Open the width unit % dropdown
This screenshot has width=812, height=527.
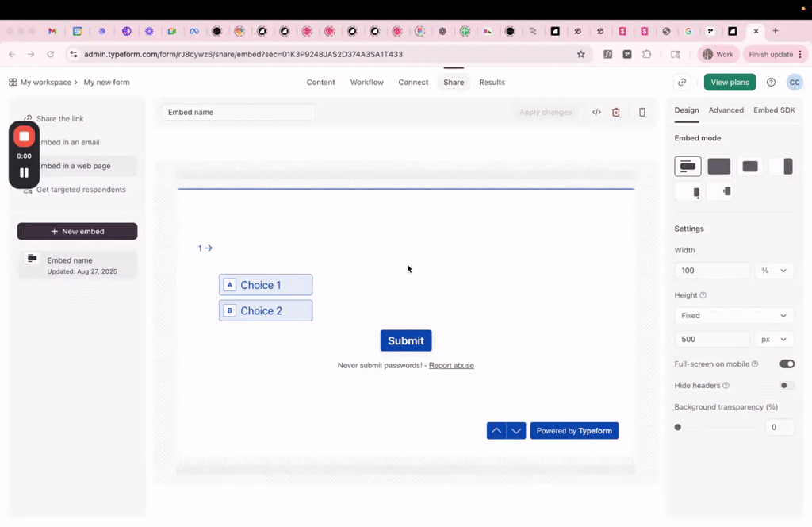774,271
